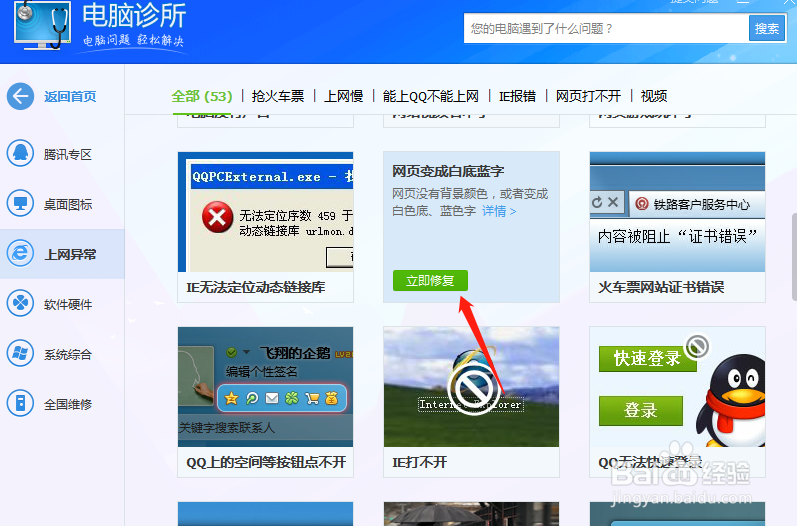Image resolution: width=797 pixels, height=526 pixels.
Task: Click the 火车票网站证书错误 caption
Action: tap(661, 287)
